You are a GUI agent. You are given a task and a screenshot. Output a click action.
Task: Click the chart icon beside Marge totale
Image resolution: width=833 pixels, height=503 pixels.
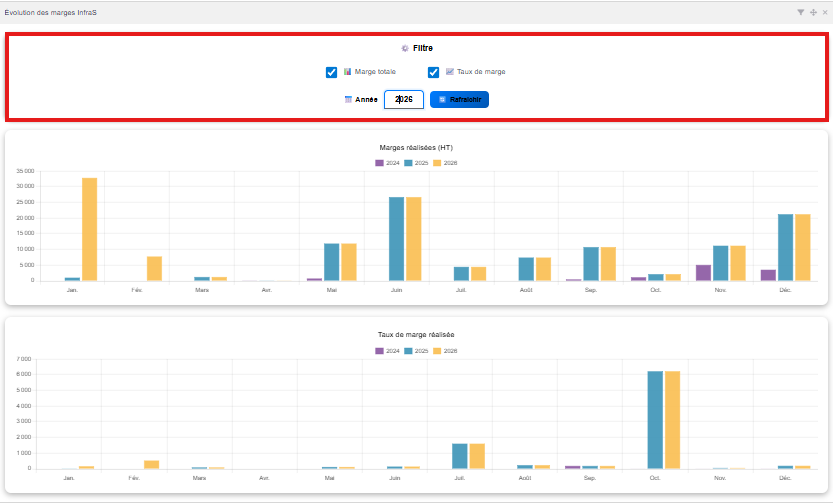(x=348, y=72)
